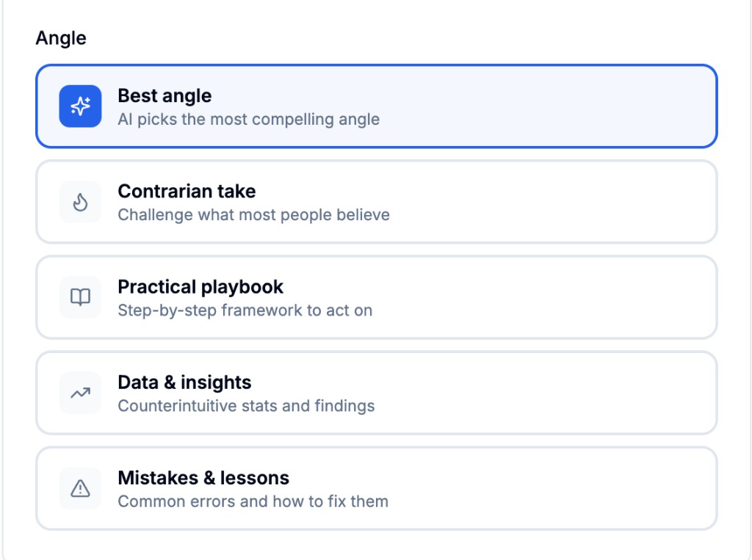Click "Counterintuitive stats and findings" description
This screenshot has height=560, width=752.
tap(246, 406)
